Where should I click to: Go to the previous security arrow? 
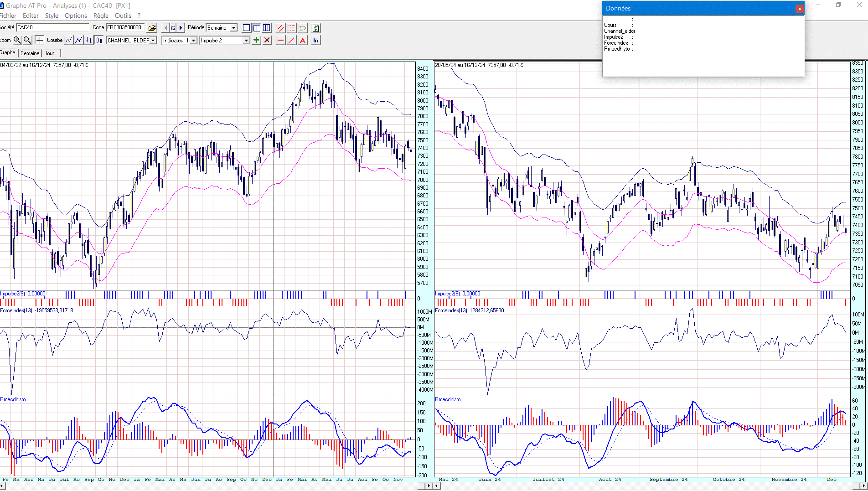pyautogui.click(x=165, y=28)
